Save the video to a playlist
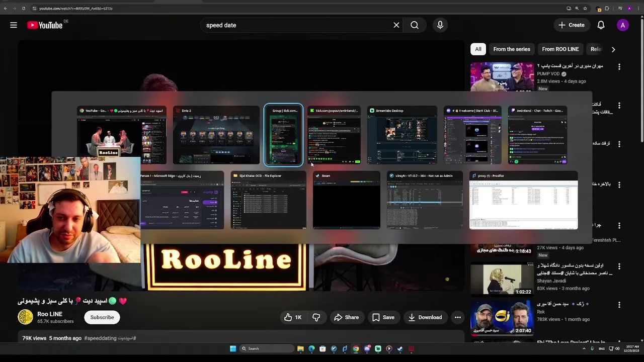644x362 pixels. [x=383, y=317]
